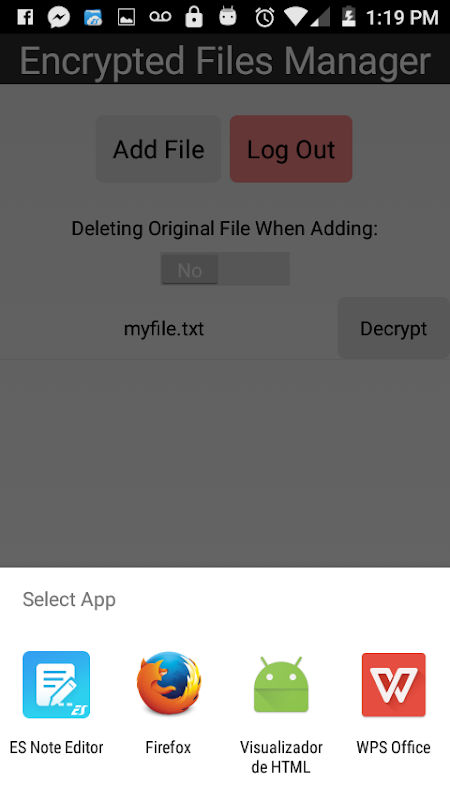
Task: Toggle the Deleting Original File switch
Action: coord(225,269)
